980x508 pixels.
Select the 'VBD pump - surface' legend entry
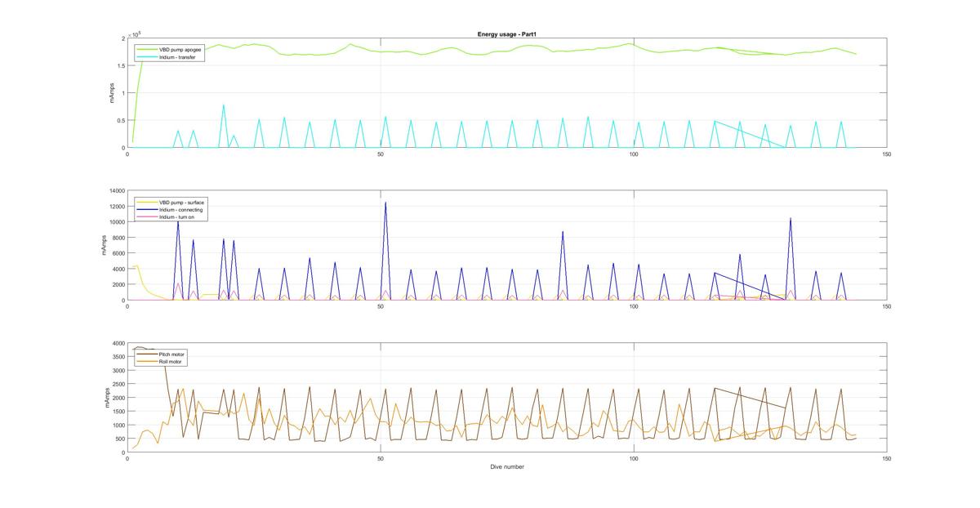tap(180, 203)
